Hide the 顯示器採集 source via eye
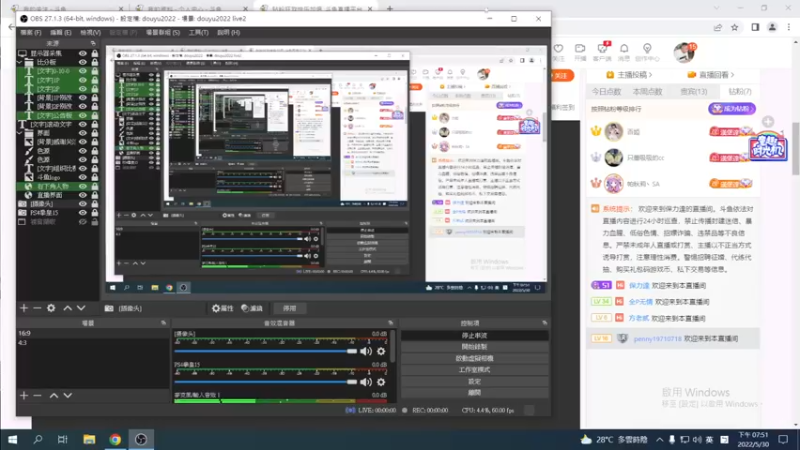 click(82, 53)
